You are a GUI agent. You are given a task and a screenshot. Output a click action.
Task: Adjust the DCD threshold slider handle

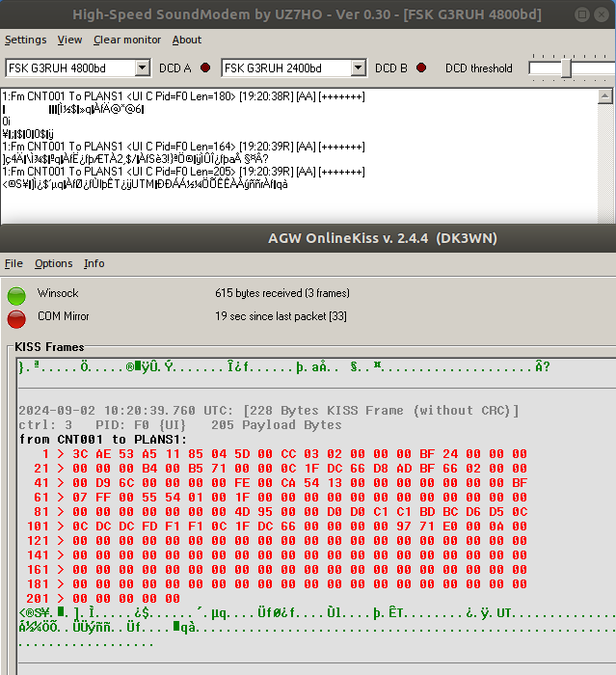click(x=566, y=68)
